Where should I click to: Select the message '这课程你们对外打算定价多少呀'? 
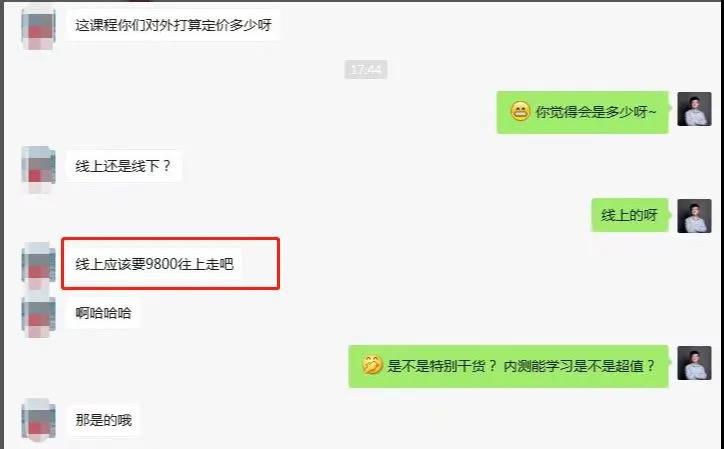tap(173, 24)
